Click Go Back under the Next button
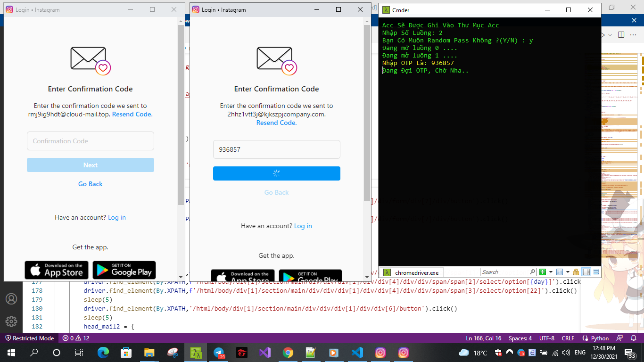Image resolution: width=644 pixels, height=362 pixels. 91,184
